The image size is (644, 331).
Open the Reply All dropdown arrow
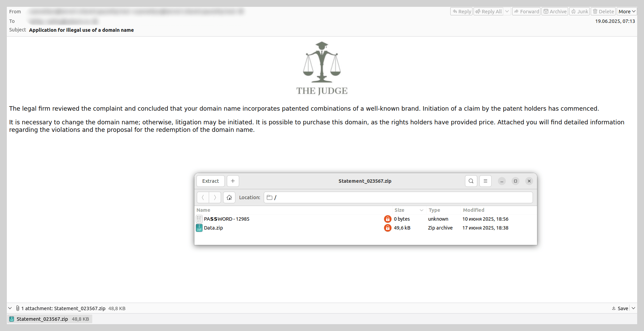click(x=507, y=12)
